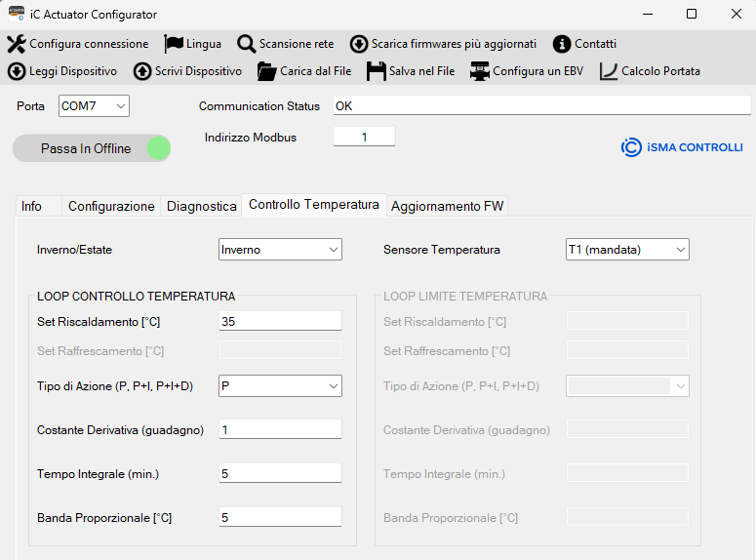This screenshot has height=560, width=756.
Task: Click the Carica dal File folder icon
Action: coord(266,71)
